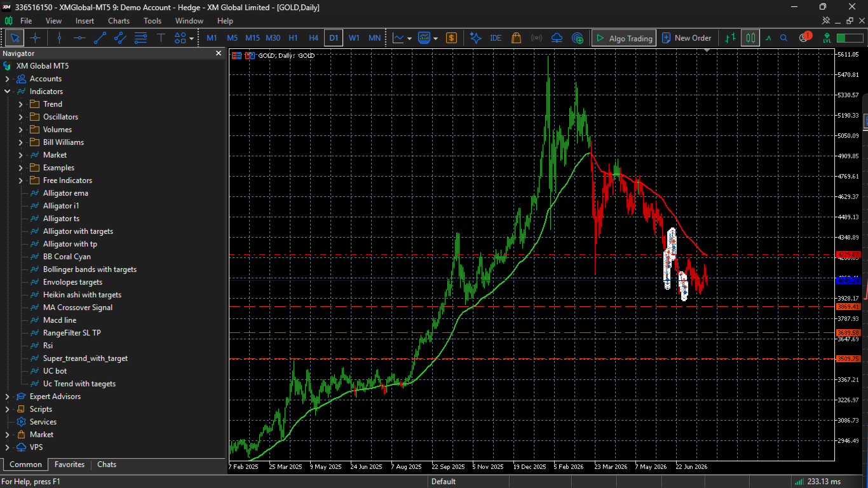Switch to the Favorites tab
Screen dimensions: 868x488
click(x=69, y=464)
